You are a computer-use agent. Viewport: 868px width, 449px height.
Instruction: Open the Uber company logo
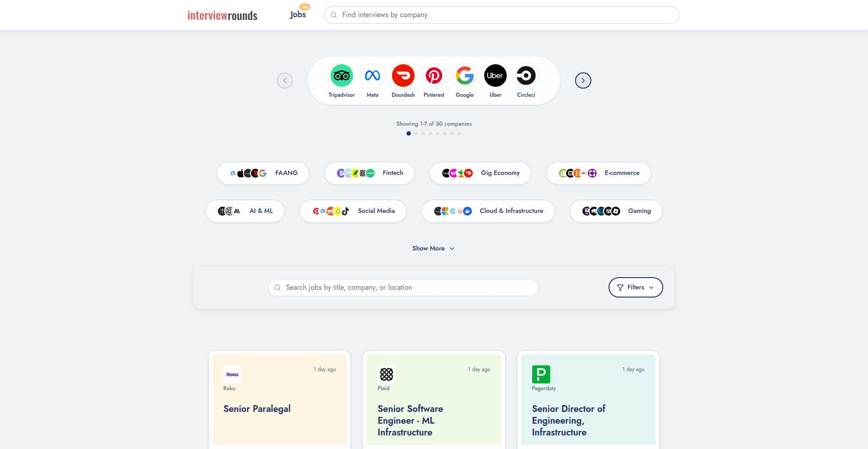[495, 76]
